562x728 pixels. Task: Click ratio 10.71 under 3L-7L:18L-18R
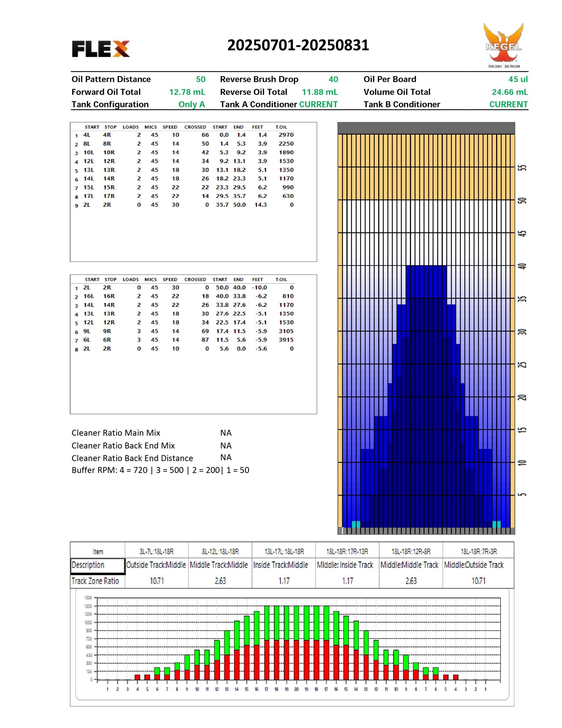tap(157, 581)
